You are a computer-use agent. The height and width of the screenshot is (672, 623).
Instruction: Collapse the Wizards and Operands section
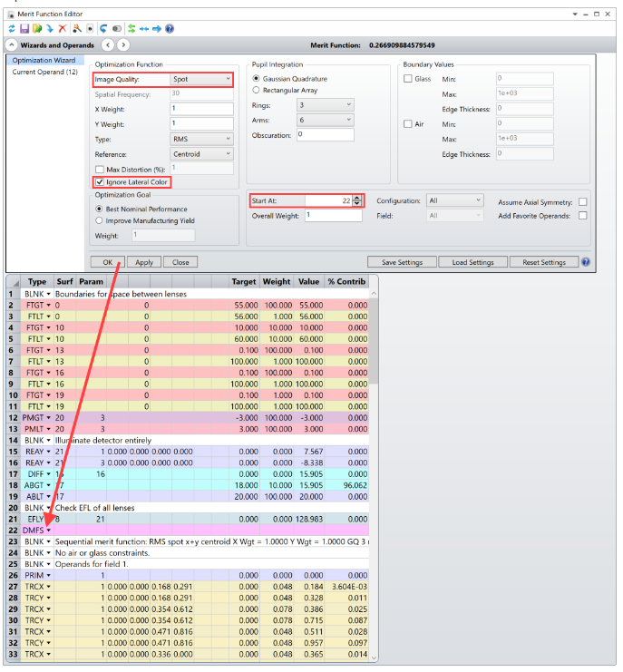coord(12,45)
